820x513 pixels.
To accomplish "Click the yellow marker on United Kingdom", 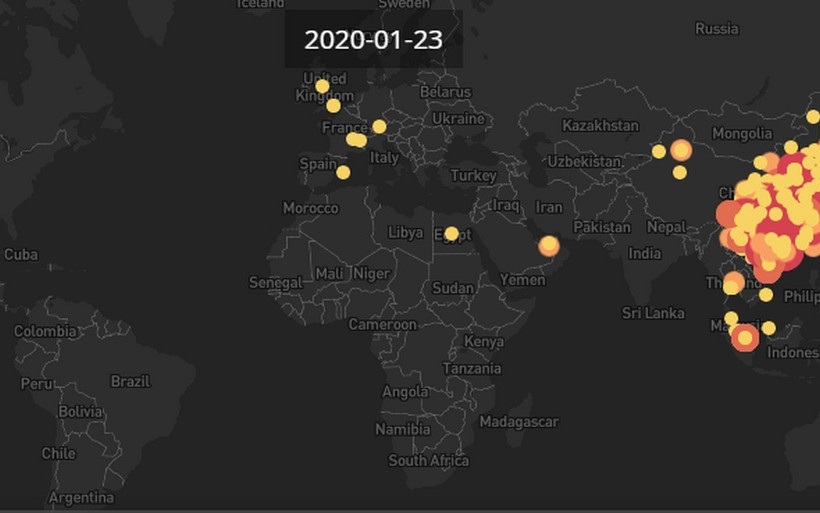I will pos(322,86).
